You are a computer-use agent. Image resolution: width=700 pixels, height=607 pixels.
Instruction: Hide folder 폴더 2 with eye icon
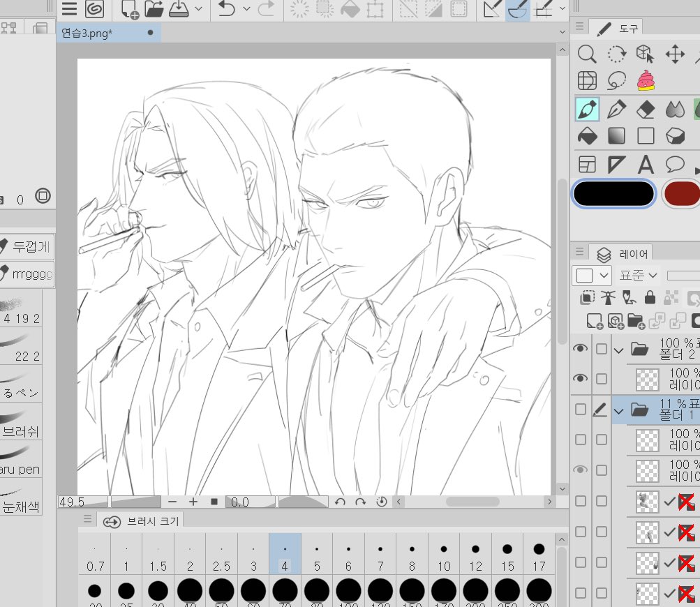pos(580,348)
